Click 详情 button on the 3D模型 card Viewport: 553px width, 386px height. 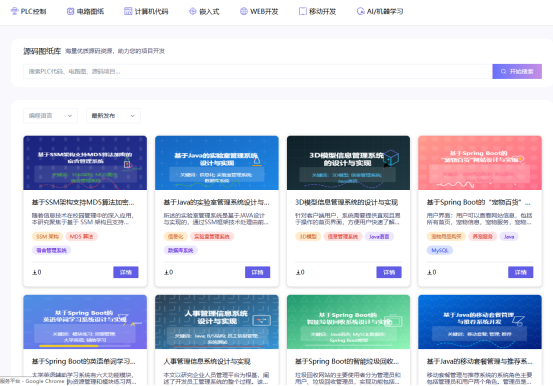[x=389, y=272]
